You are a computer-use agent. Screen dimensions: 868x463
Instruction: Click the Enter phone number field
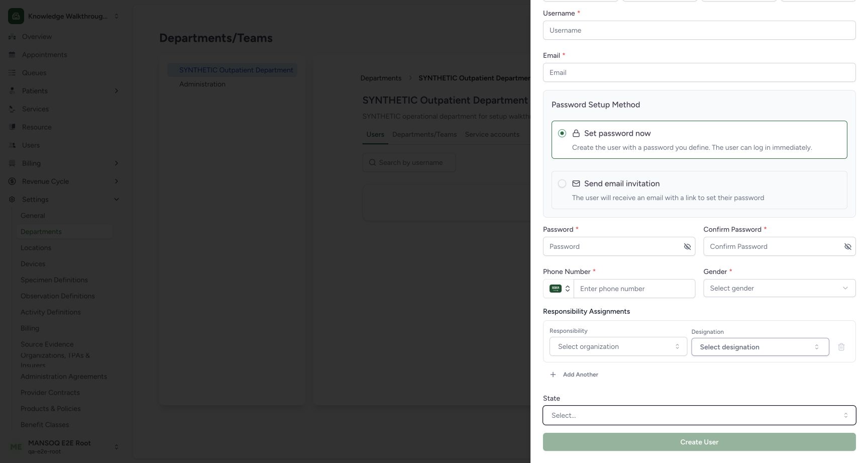point(634,289)
